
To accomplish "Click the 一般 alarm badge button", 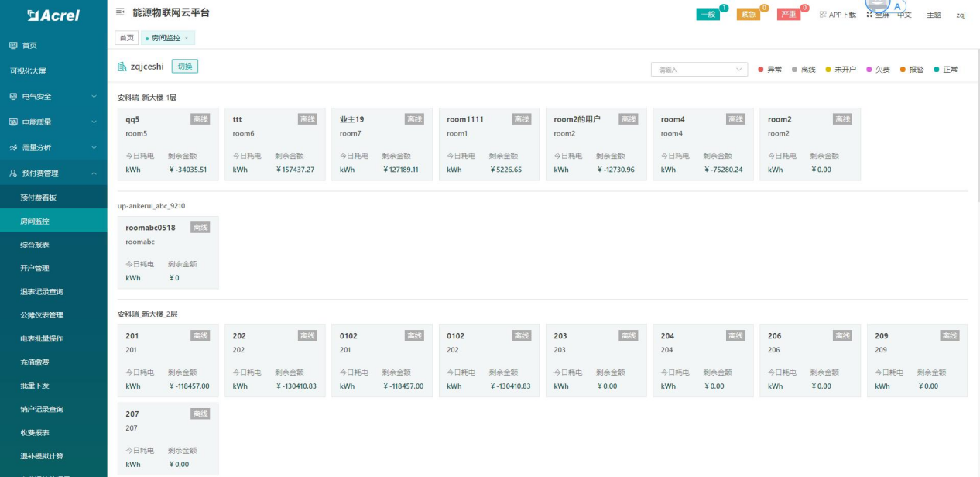I will [708, 15].
